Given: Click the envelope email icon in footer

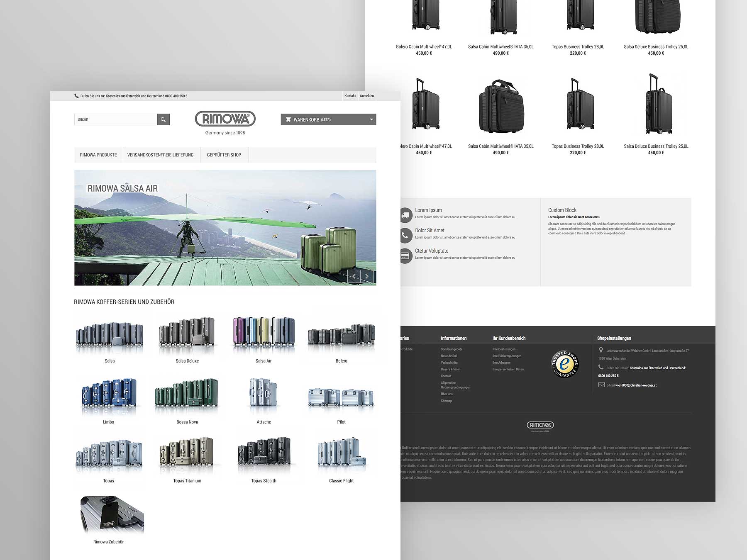Looking at the screenshot, I should click(601, 385).
